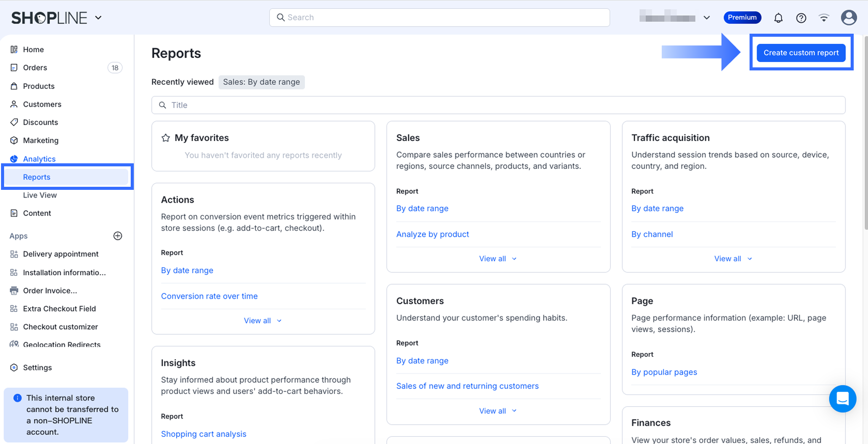Select Products from the sidebar menu
This screenshot has width=868, height=444.
[38, 86]
